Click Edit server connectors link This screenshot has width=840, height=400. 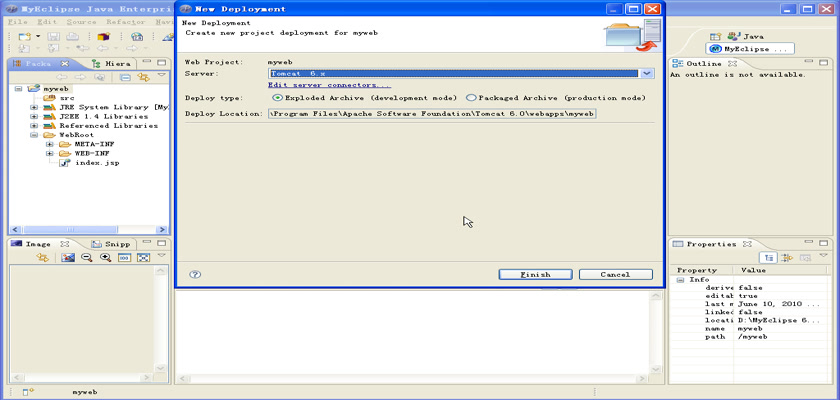(x=329, y=85)
